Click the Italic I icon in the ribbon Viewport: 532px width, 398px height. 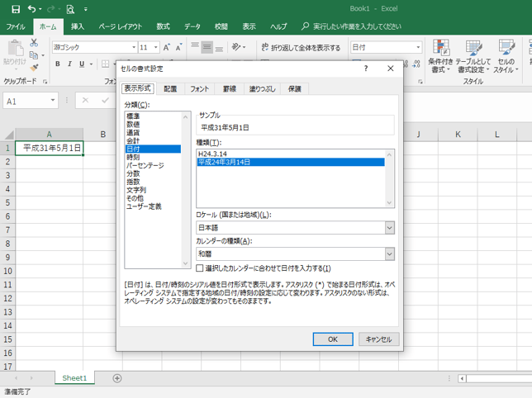(x=69, y=64)
